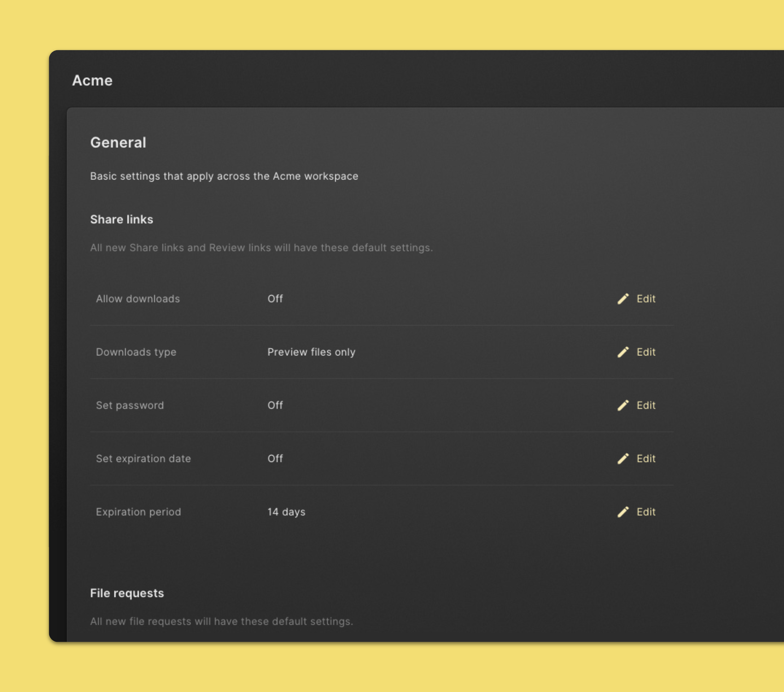784x692 pixels.
Task: Click the Basic settings description text
Action: (224, 176)
